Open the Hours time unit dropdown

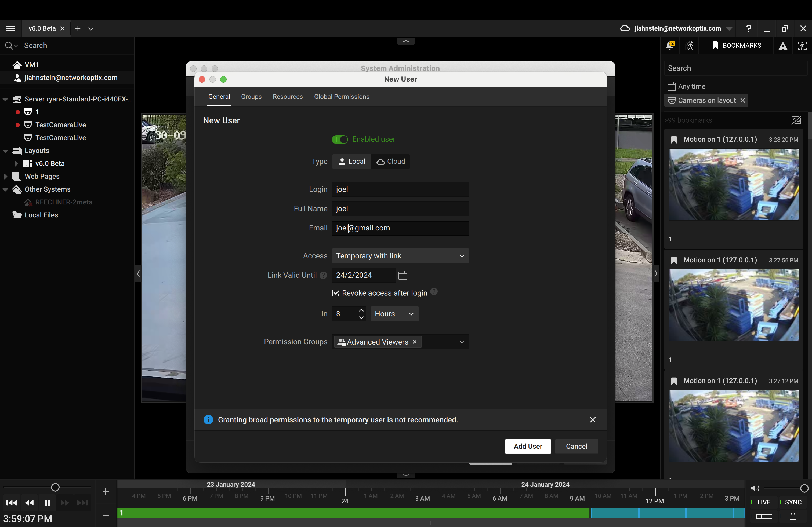pyautogui.click(x=394, y=314)
